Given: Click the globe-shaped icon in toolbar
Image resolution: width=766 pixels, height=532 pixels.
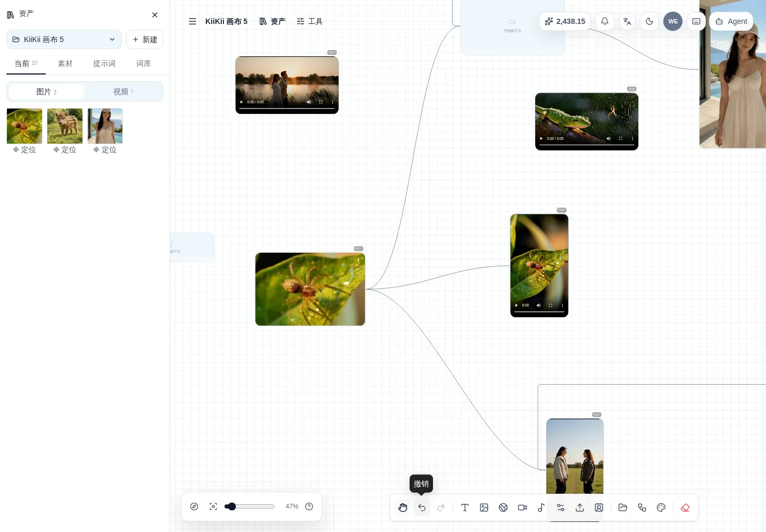Looking at the screenshot, I should (x=503, y=508).
